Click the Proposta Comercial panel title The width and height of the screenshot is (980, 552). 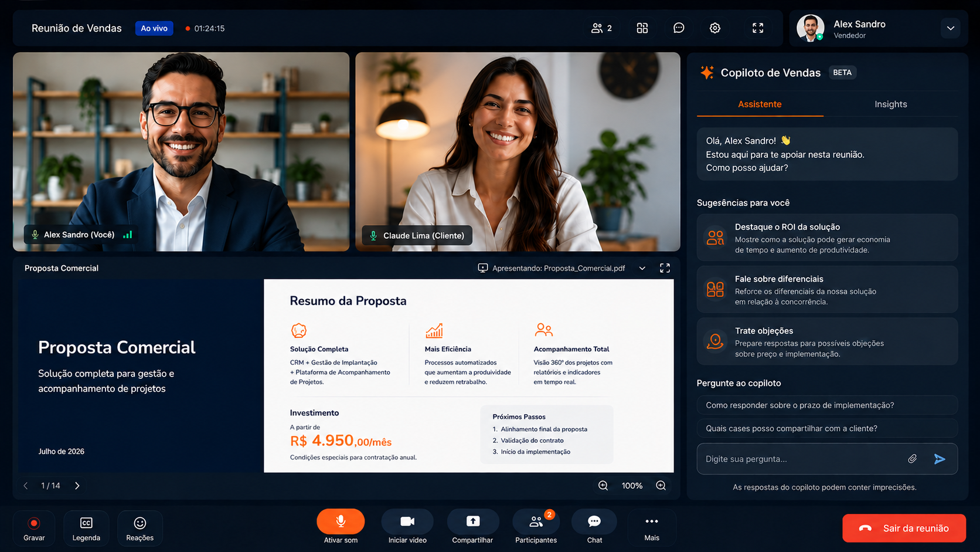click(x=62, y=268)
